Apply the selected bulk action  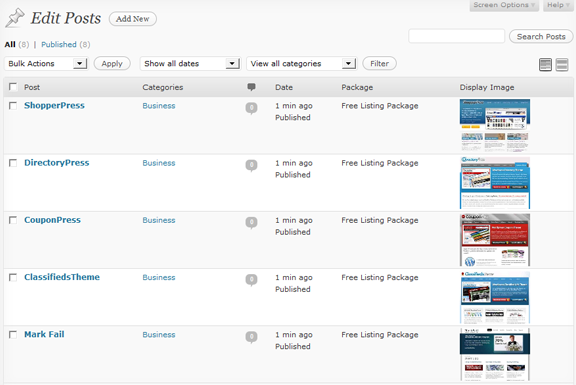112,64
